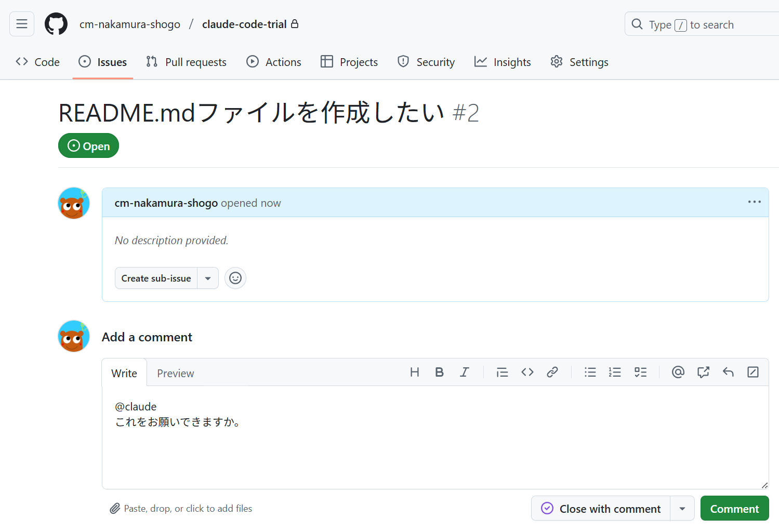Open slash commands icon
The width and height of the screenshot is (779, 532).
753,372
